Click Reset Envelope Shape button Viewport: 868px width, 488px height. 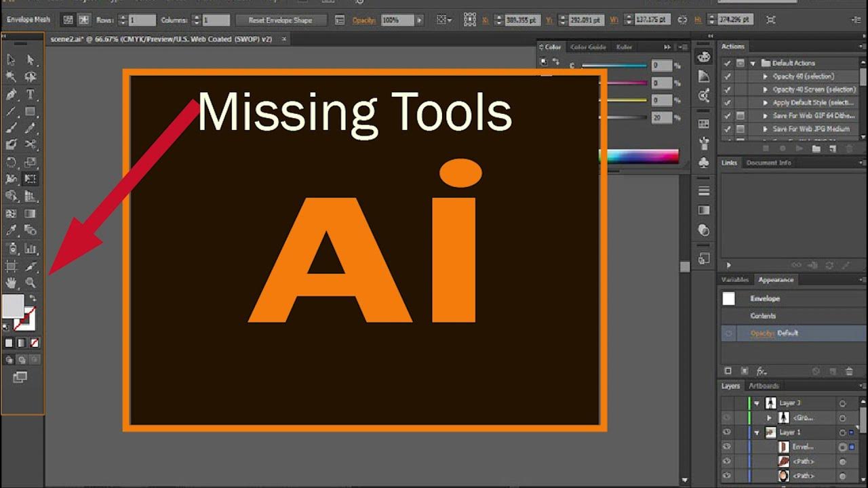[280, 20]
